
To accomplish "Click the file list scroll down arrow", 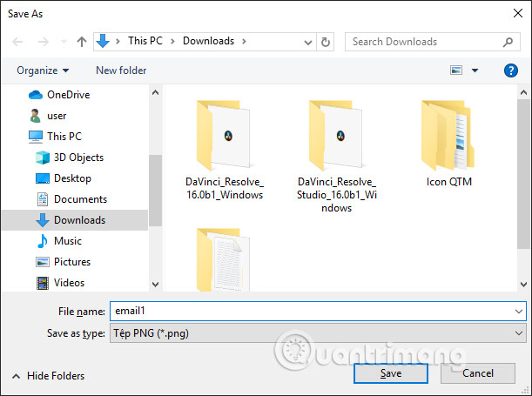I will [x=523, y=284].
